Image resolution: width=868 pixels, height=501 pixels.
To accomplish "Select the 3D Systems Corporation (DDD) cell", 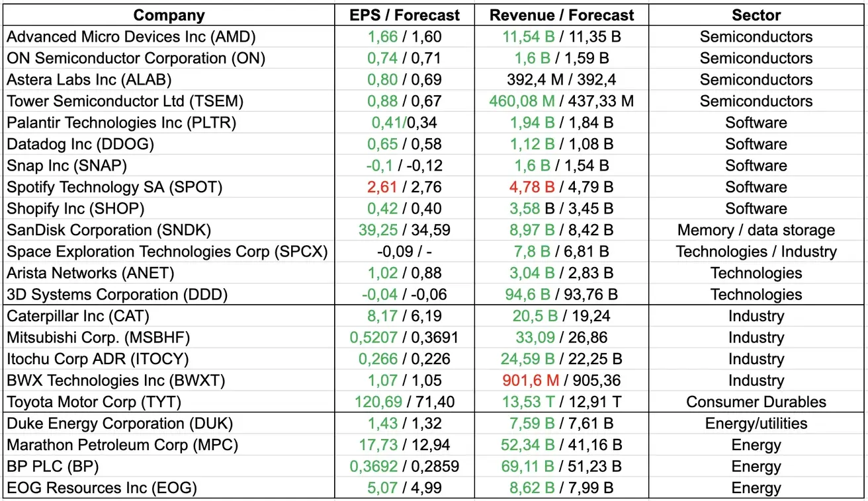I will [x=169, y=295].
